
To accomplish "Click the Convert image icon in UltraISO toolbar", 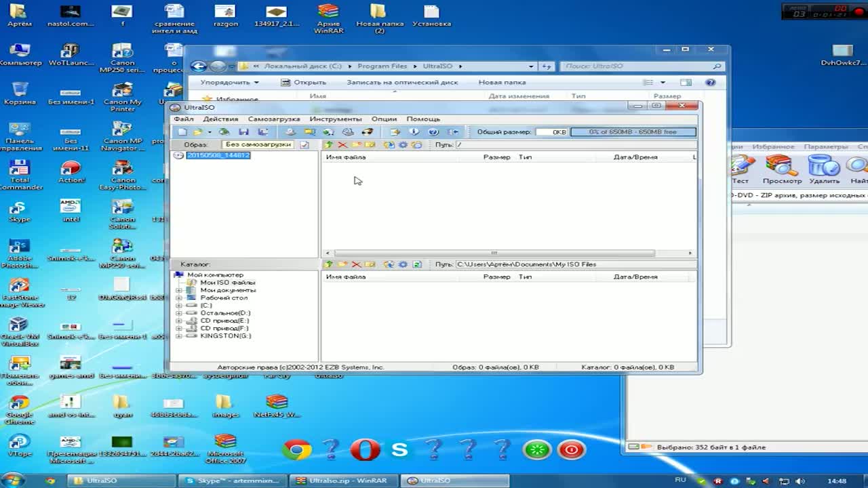I will click(x=328, y=132).
